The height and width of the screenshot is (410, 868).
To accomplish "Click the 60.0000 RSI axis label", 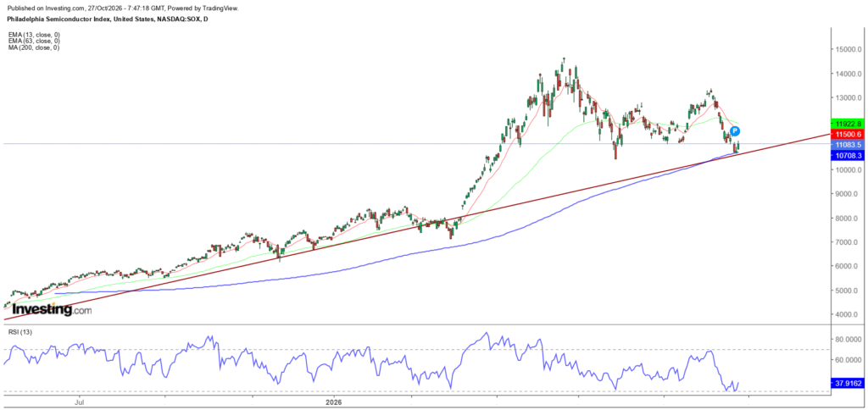I will (x=849, y=360).
